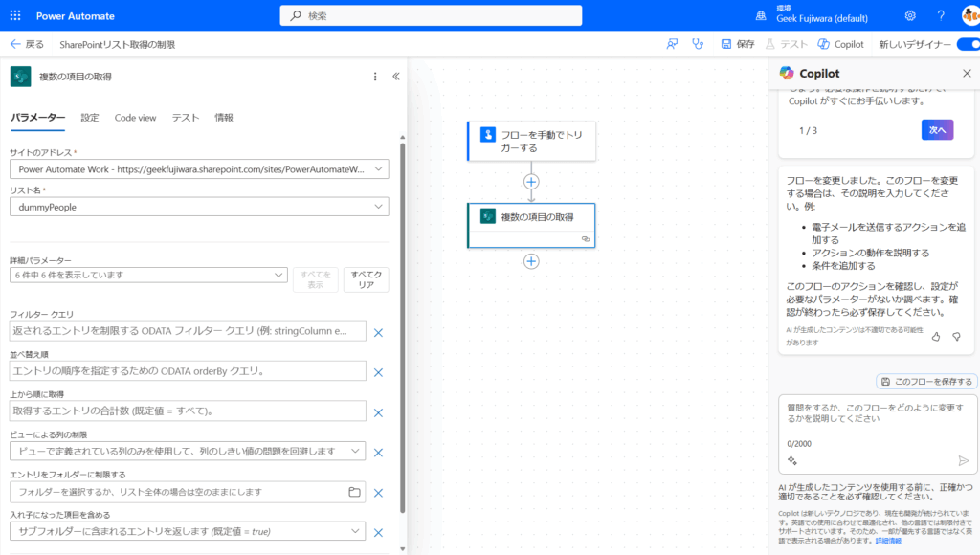This screenshot has height=555, width=980.
Task: Open the Copilot prompt sparkle icon
Action: 792,460
